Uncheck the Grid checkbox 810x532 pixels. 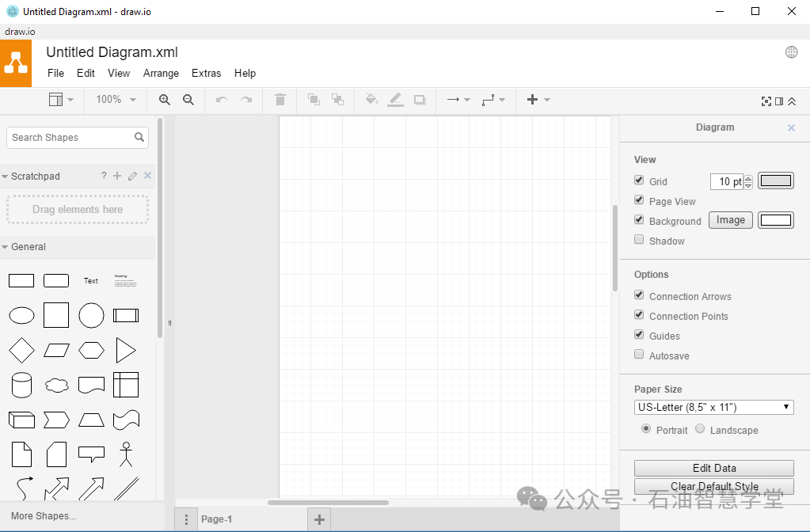(x=639, y=180)
